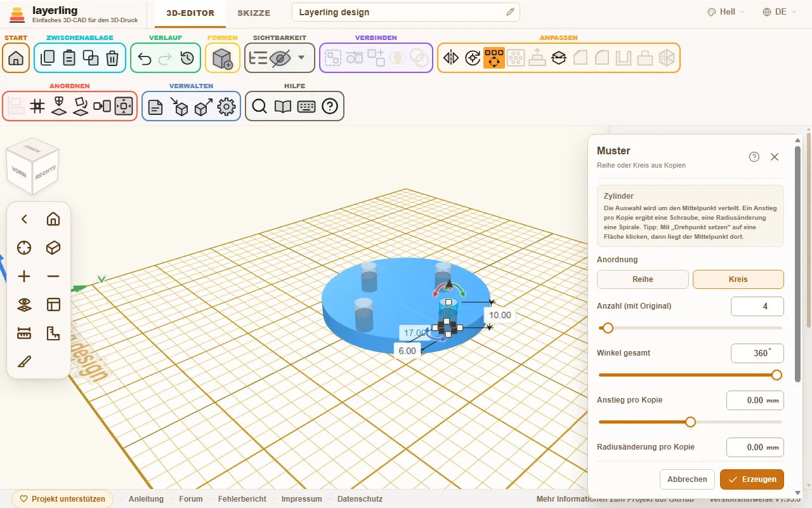Open settings with the gear icon in Verwalten

(226, 107)
